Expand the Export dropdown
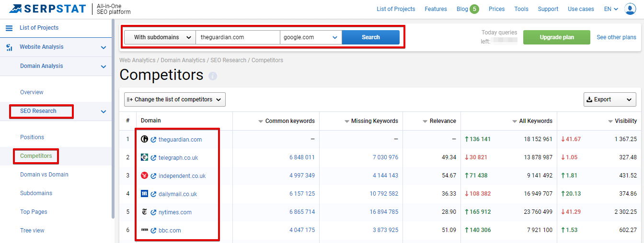 [x=610, y=99]
